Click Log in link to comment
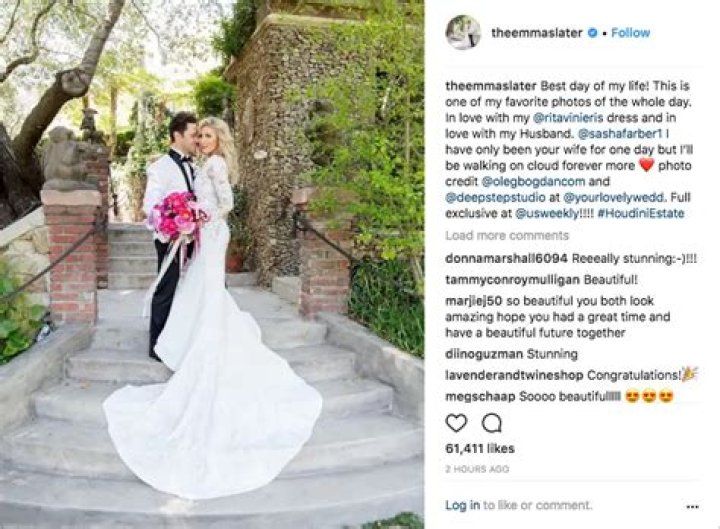Image resolution: width=720 pixels, height=529 pixels. [x=462, y=505]
